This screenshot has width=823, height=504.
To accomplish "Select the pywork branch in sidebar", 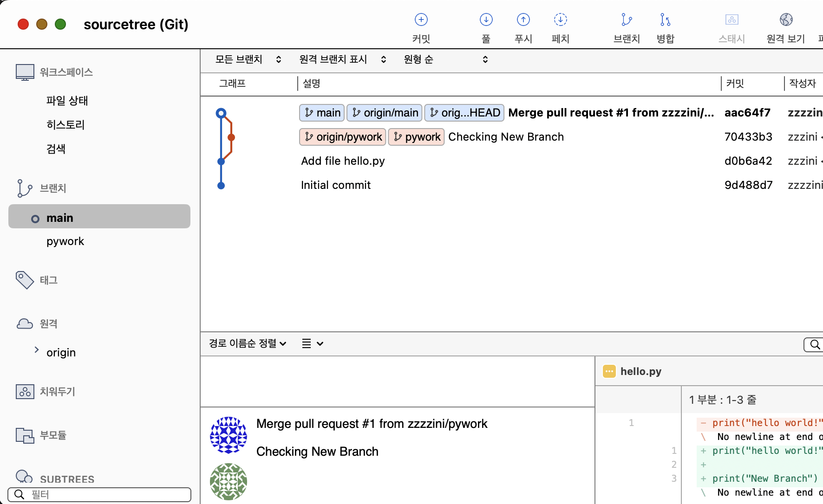I will tap(65, 241).
